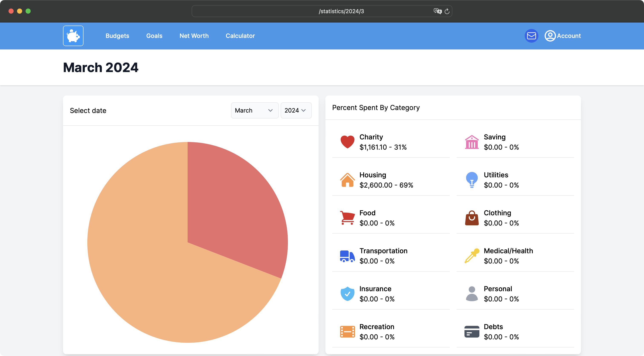This screenshot has height=356, width=644.
Task: Click the Insurance shield icon
Action: click(x=347, y=294)
